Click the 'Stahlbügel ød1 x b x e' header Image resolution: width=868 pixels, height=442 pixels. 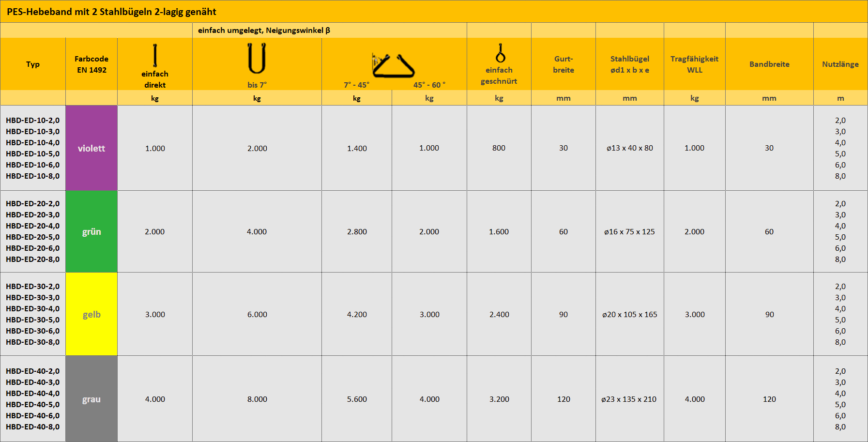click(629, 64)
